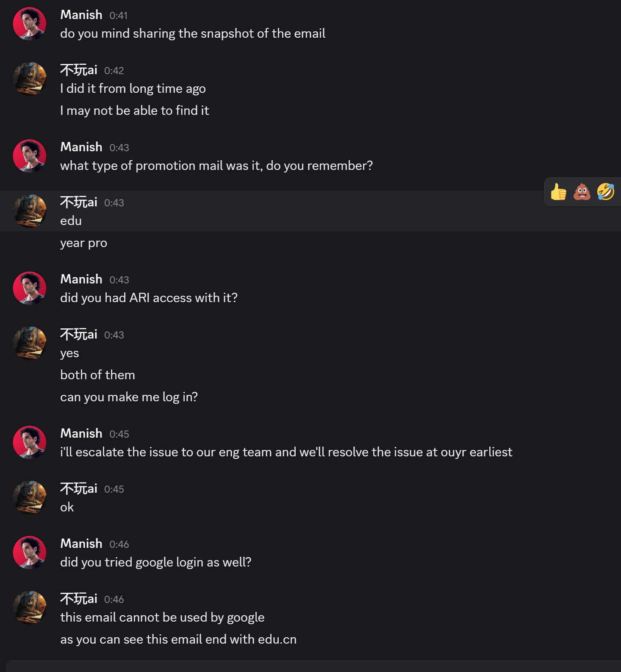Add thumbs up reaction to the message
Image resolution: width=621 pixels, height=672 pixels.
point(558,192)
